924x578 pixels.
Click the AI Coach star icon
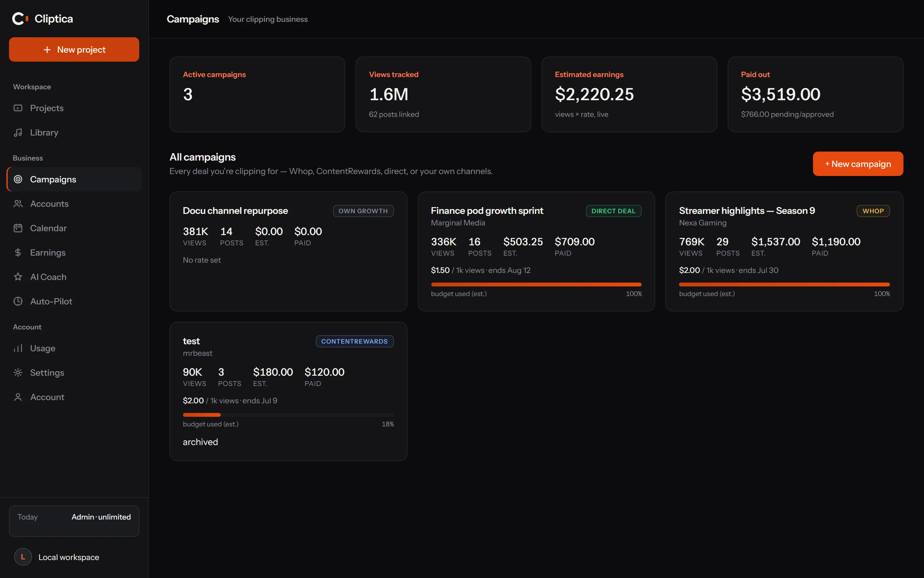[x=18, y=277]
